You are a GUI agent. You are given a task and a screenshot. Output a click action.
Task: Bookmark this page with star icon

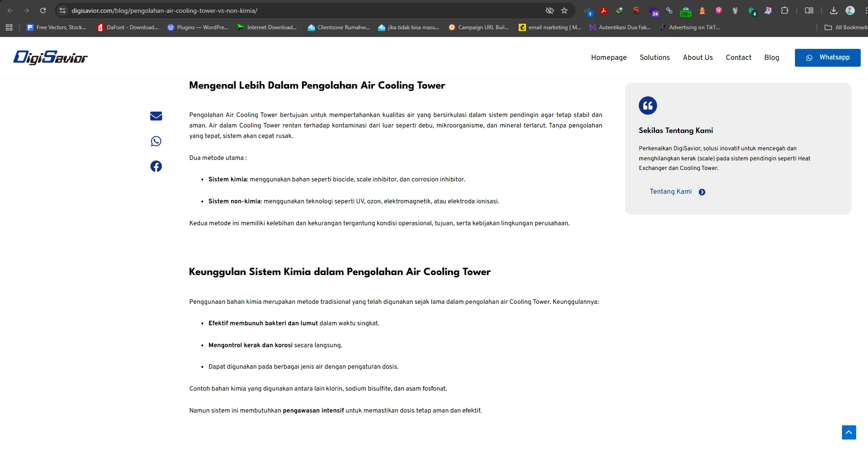[564, 11]
